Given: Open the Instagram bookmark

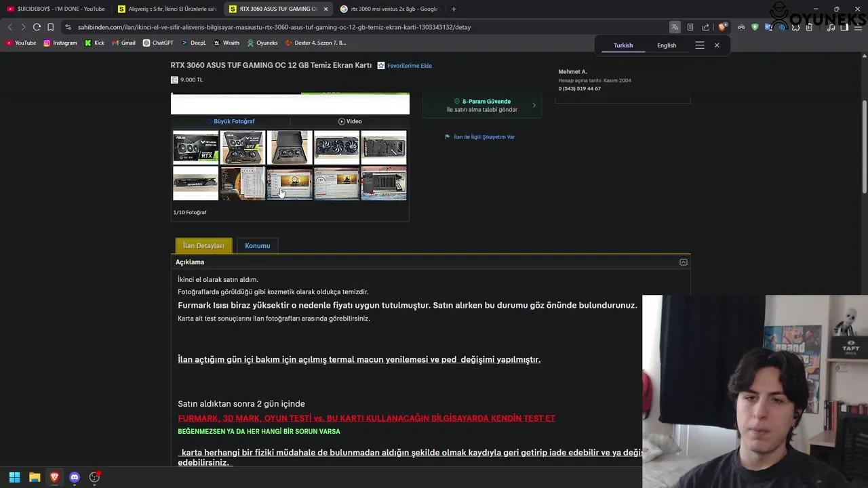Looking at the screenshot, I should pyautogui.click(x=60, y=43).
